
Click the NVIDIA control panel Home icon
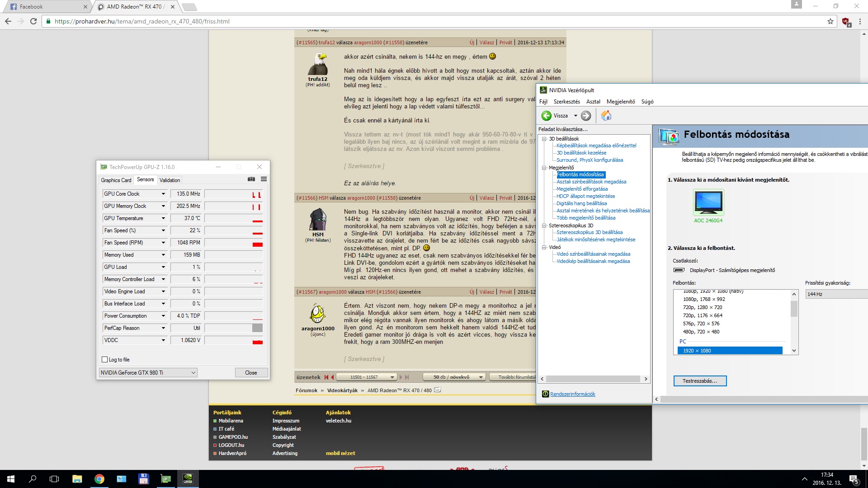pyautogui.click(x=606, y=116)
